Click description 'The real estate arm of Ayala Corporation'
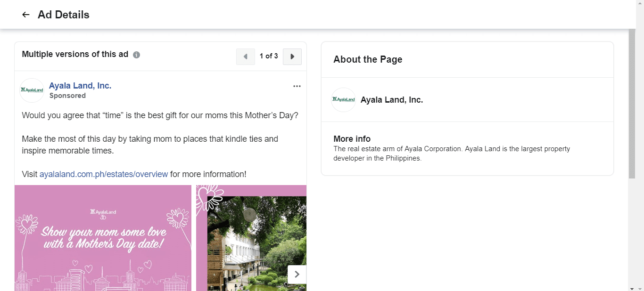644x291 pixels. (x=452, y=154)
